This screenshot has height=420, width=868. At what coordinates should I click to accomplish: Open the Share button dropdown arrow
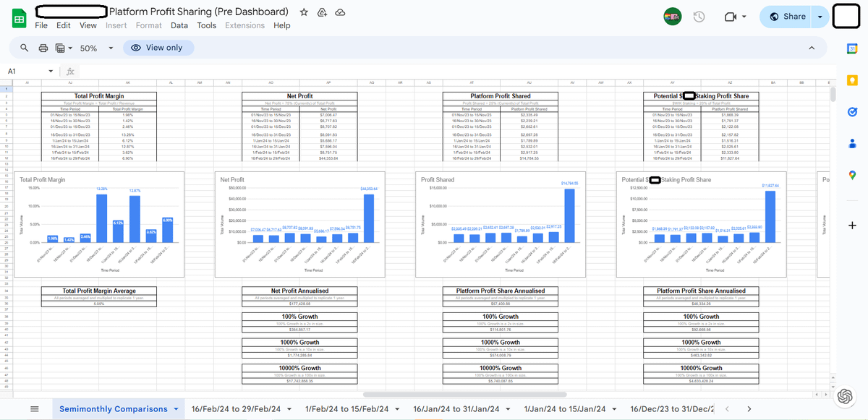coord(820,17)
